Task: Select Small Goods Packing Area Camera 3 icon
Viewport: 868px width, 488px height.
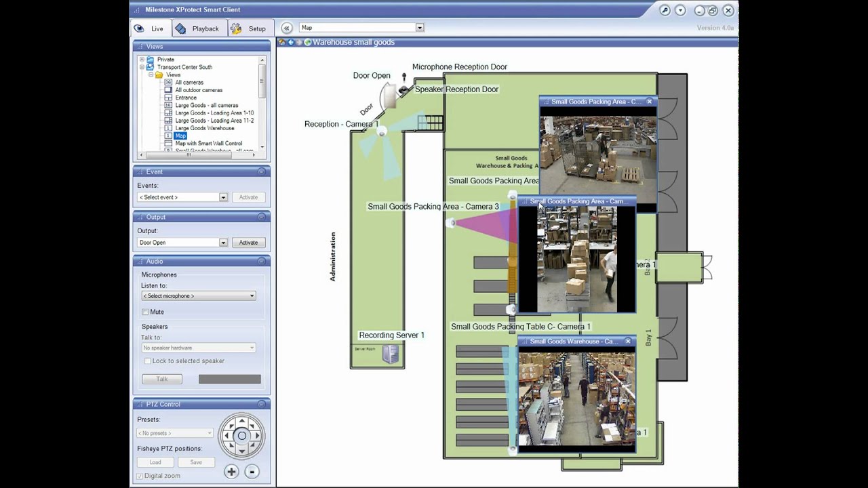Action: [450, 223]
